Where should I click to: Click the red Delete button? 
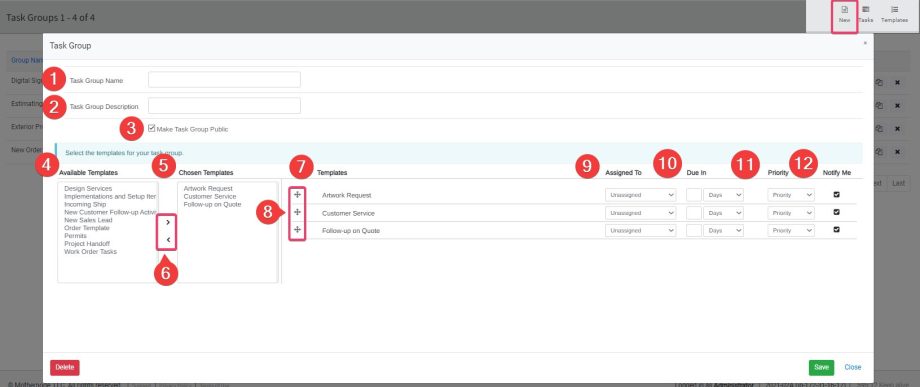point(65,368)
